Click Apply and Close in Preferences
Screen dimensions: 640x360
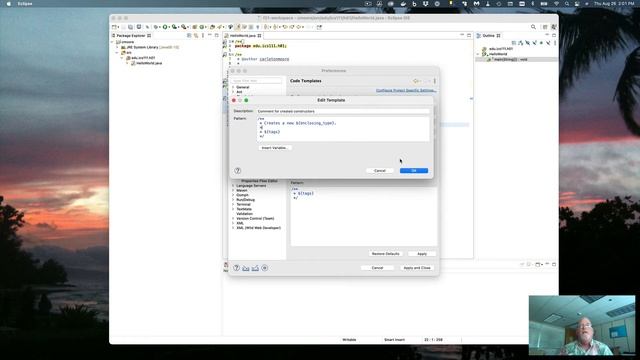(x=417, y=268)
